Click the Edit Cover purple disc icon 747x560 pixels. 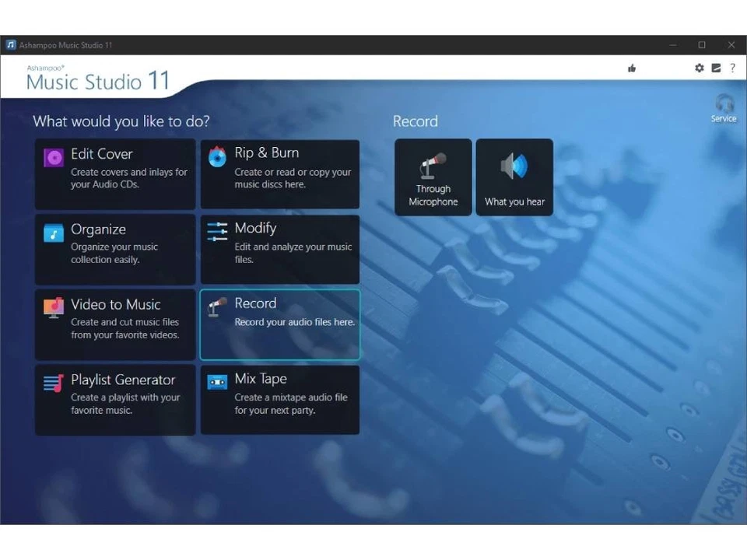[54, 158]
